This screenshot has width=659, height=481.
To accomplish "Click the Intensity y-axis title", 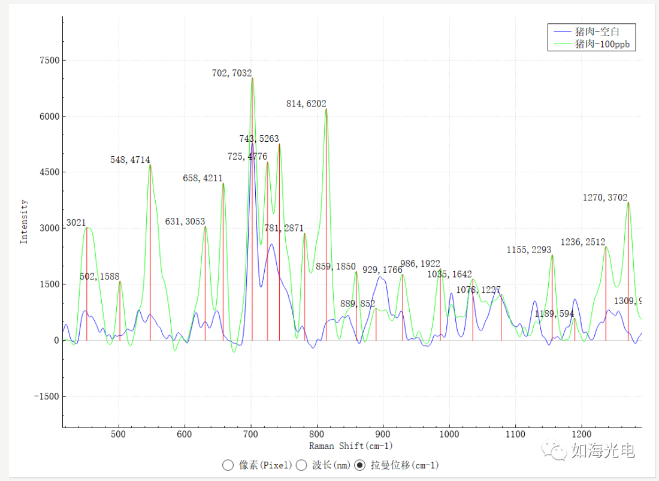I will tap(25, 219).
